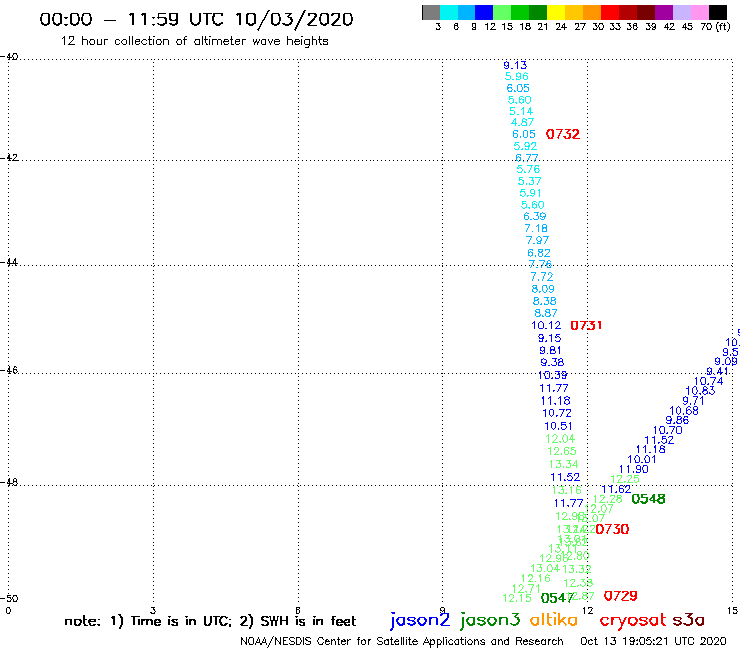Pick the purple 42 ft legend swatch
Viewport: 740px width, 650px height.
(x=663, y=12)
